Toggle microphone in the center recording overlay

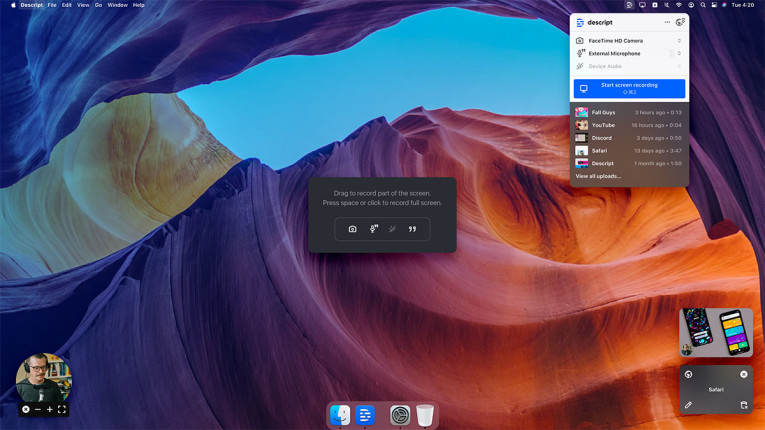[x=373, y=229]
